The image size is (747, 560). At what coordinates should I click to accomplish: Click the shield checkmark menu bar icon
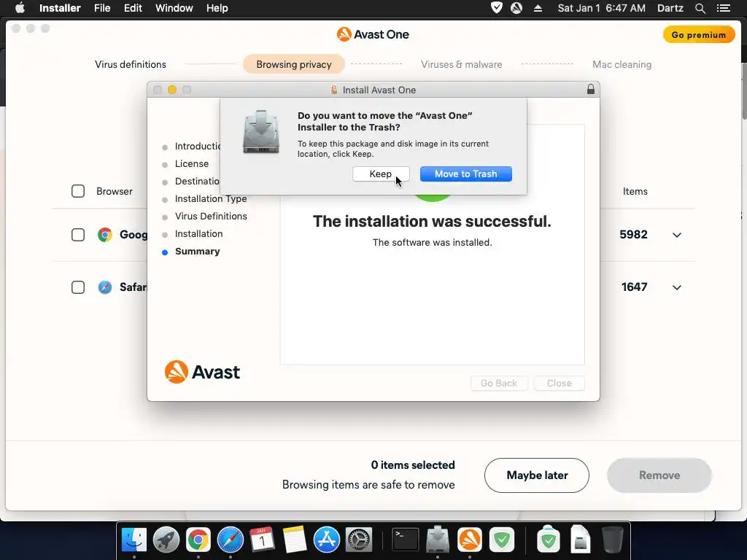coord(496,8)
